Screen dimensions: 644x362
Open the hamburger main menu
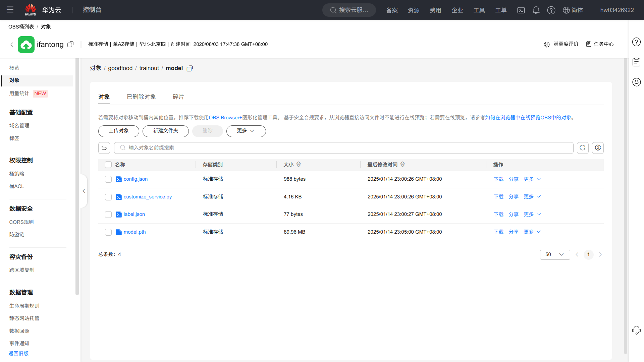pos(10,10)
